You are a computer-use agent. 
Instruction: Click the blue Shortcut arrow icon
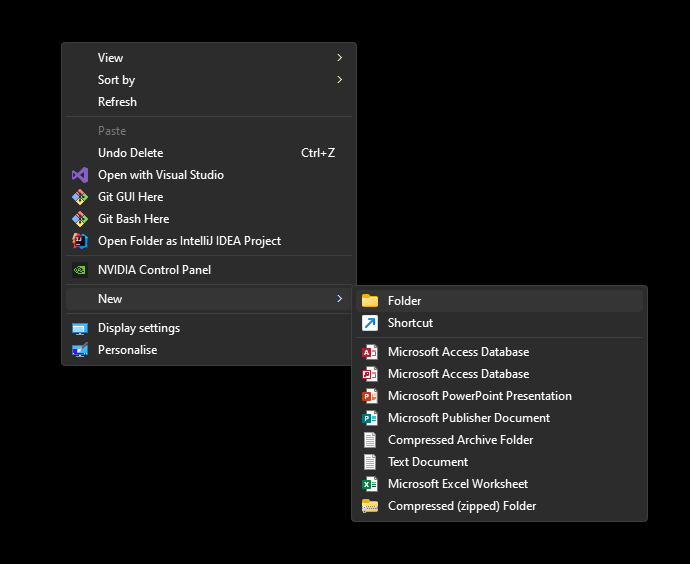click(x=370, y=323)
